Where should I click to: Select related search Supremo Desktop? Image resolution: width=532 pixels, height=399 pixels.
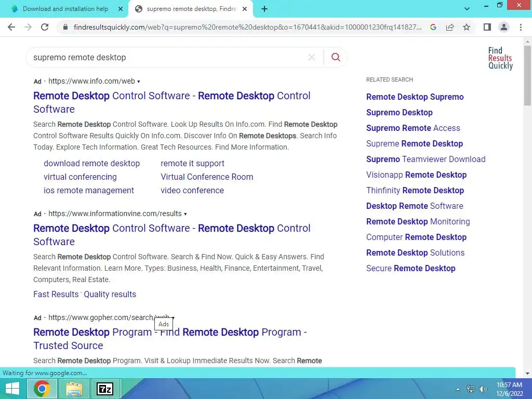point(400,112)
